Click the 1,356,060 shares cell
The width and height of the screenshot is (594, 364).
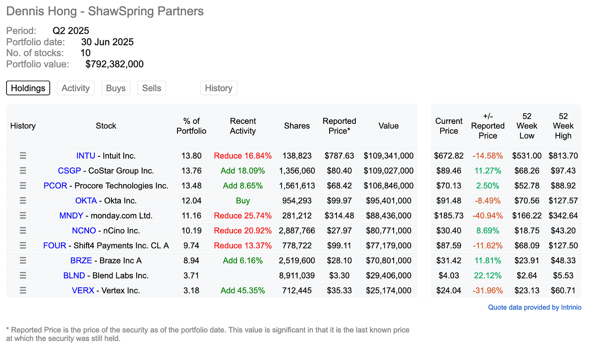point(297,171)
